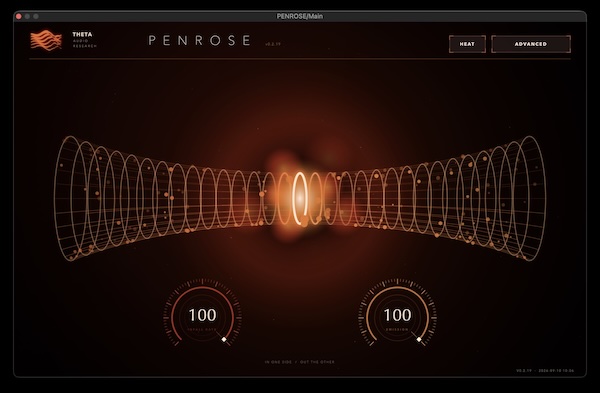This screenshot has height=393, width=600.
Task: Click the build version text at bottom right
Action: click(x=545, y=370)
